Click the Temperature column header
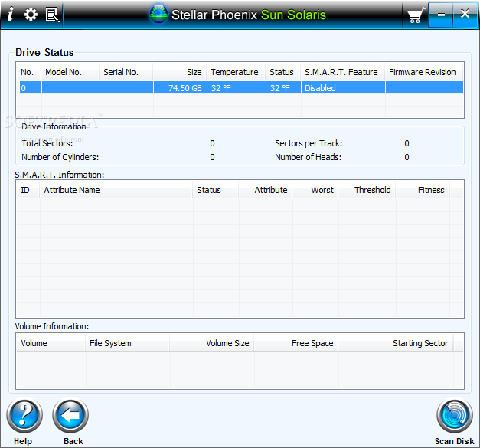 click(x=236, y=72)
